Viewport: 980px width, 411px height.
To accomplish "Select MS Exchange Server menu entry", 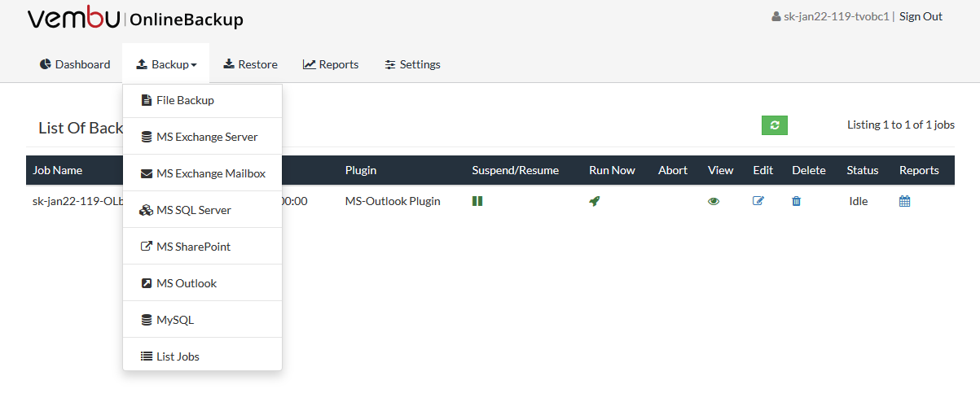I will point(202,137).
